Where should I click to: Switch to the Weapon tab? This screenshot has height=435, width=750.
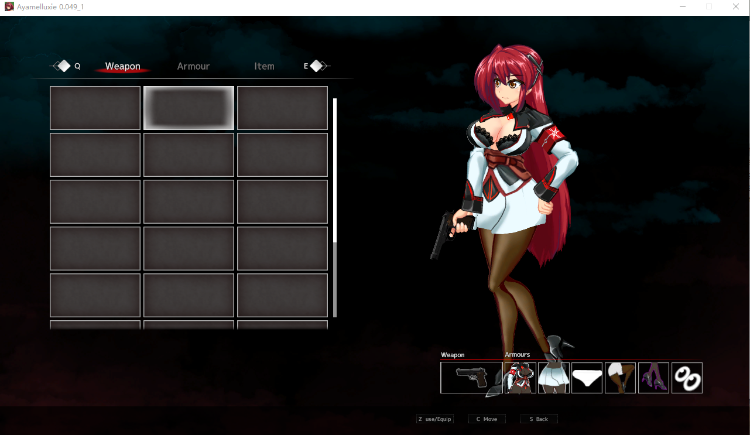click(x=123, y=66)
